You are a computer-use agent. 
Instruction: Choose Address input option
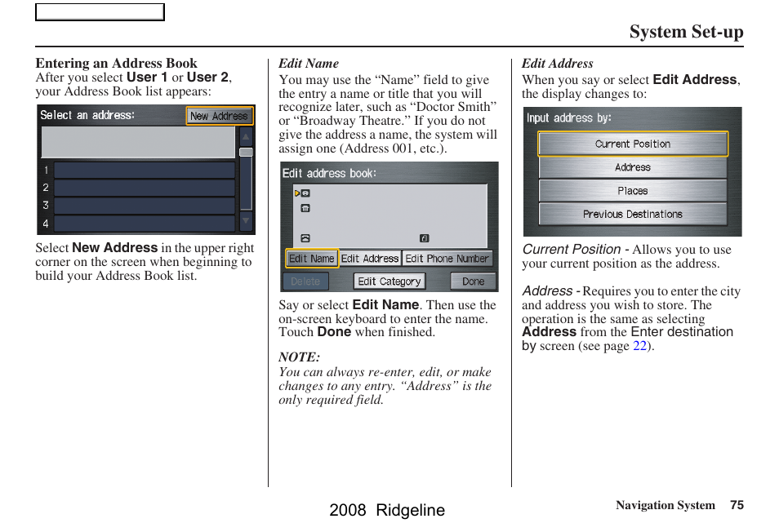tap(633, 167)
